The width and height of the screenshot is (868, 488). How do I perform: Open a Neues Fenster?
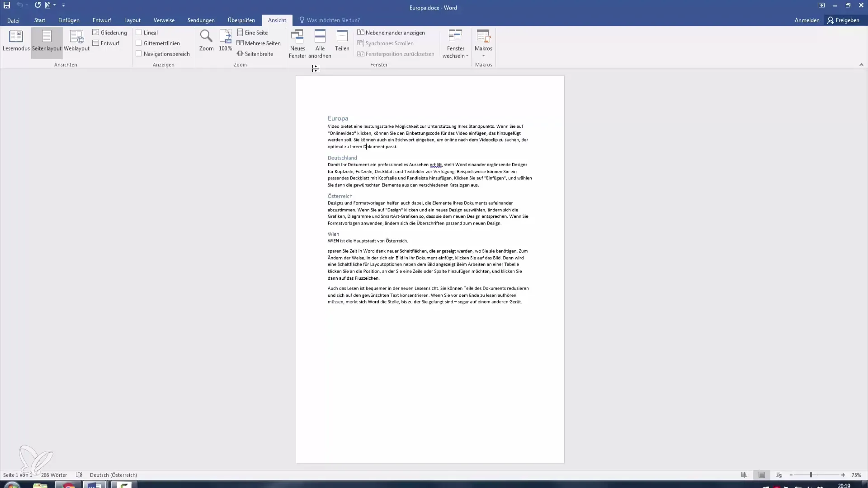pos(297,44)
